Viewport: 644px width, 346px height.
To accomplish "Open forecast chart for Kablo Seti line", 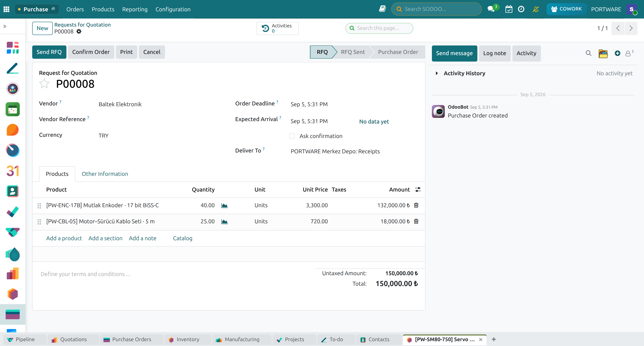I will (224, 222).
